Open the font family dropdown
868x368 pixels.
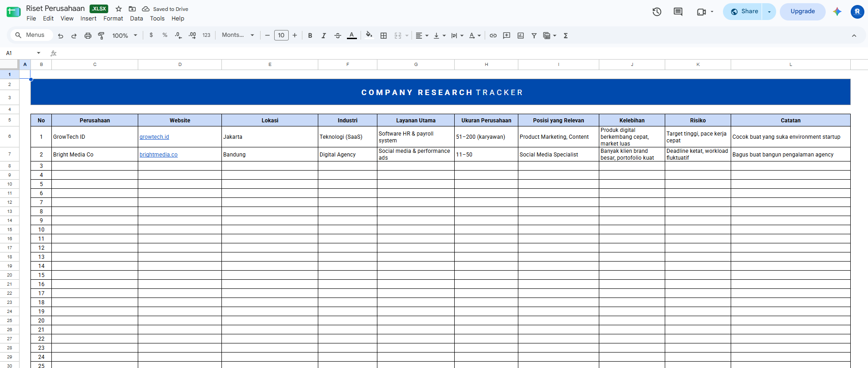pyautogui.click(x=238, y=35)
